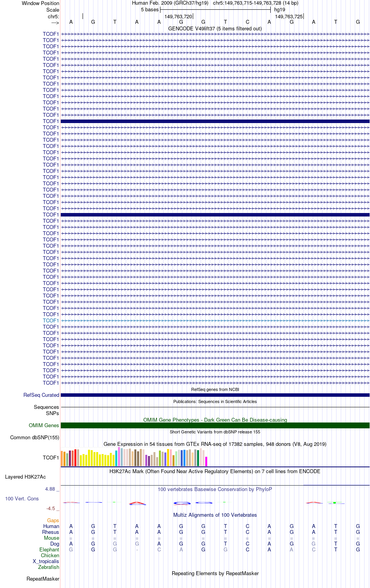Screen dimensions: 370x588
Task: Select the X_tropicalis alignment row label
Action: tap(46, 561)
